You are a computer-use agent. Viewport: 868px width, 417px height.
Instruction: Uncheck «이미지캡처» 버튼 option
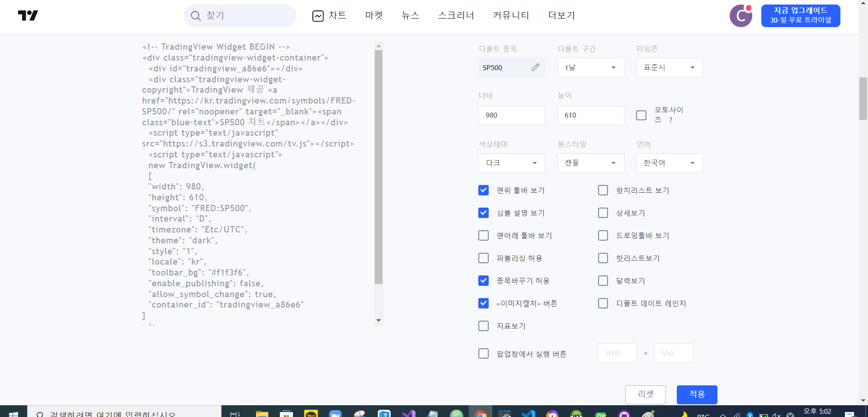coord(483,303)
